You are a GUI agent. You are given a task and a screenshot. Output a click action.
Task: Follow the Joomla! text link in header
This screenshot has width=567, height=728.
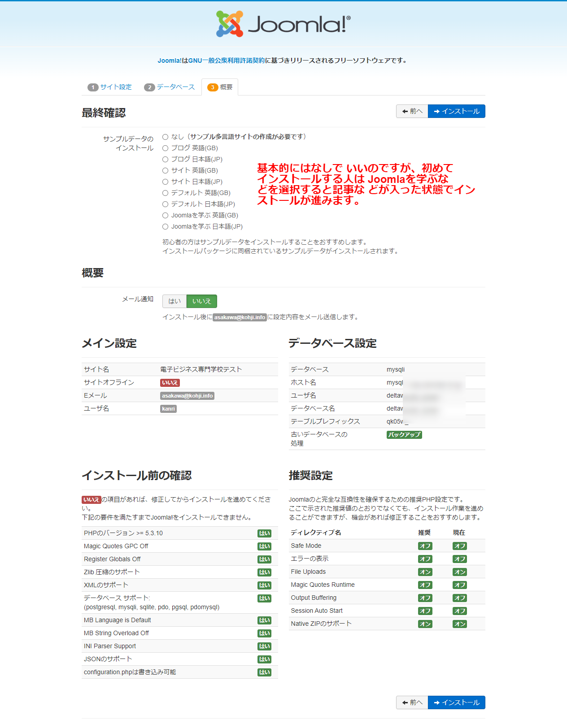(169, 61)
